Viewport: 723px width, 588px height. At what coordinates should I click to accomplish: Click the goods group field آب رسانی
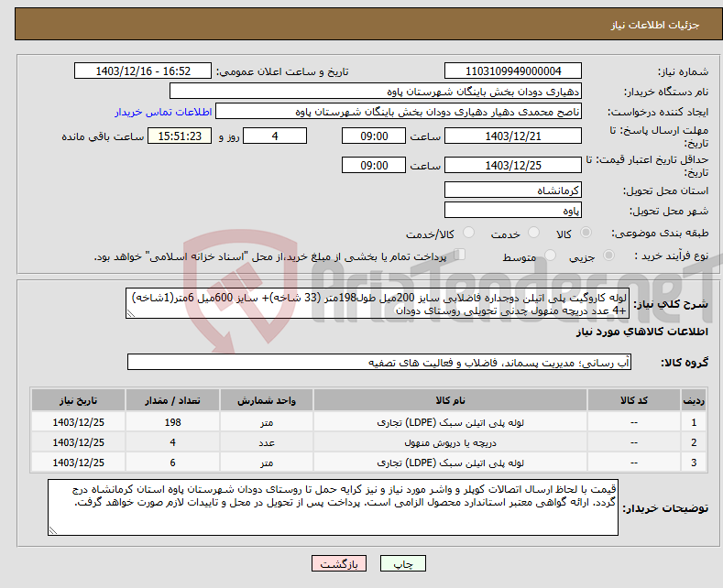[379, 362]
